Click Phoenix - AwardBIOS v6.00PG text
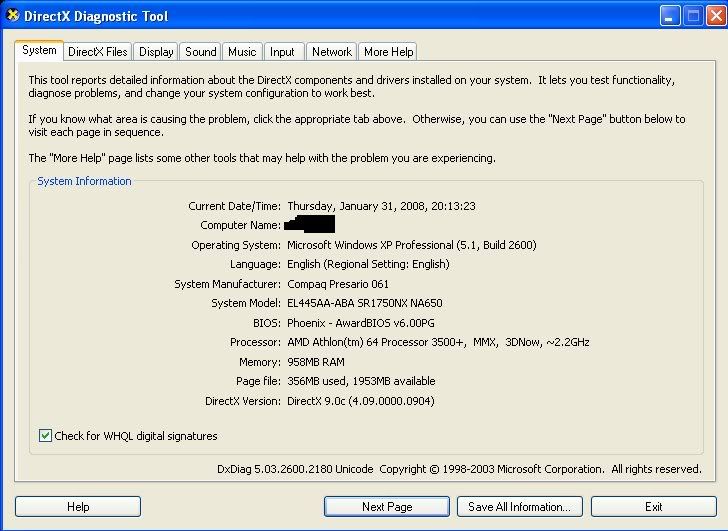728x531 pixels. point(361,323)
